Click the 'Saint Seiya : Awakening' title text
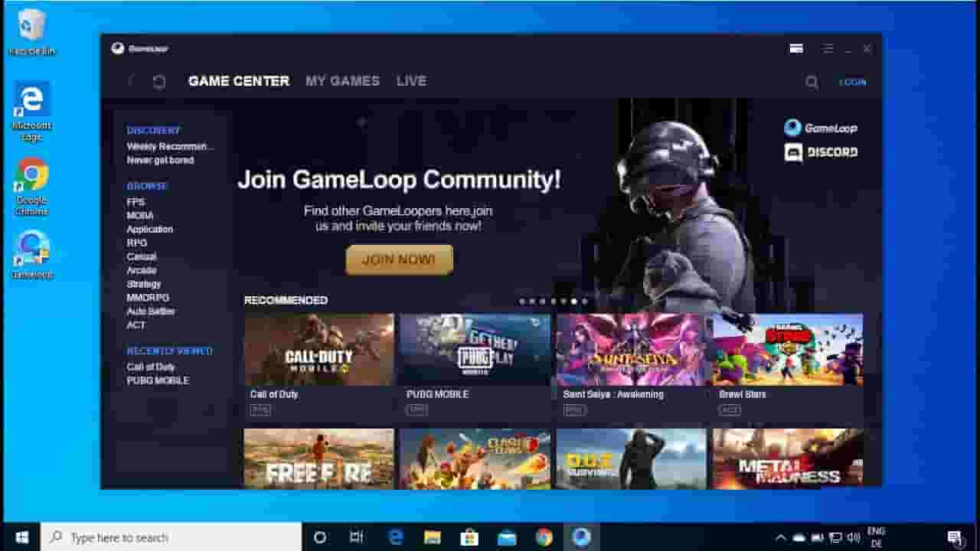Screen dimensions: 980x551 613,394
